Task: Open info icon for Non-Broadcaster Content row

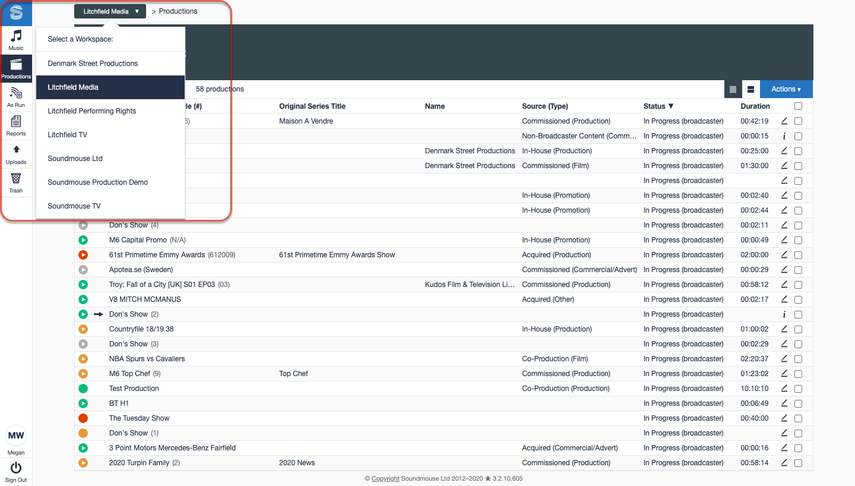Action: 784,136
